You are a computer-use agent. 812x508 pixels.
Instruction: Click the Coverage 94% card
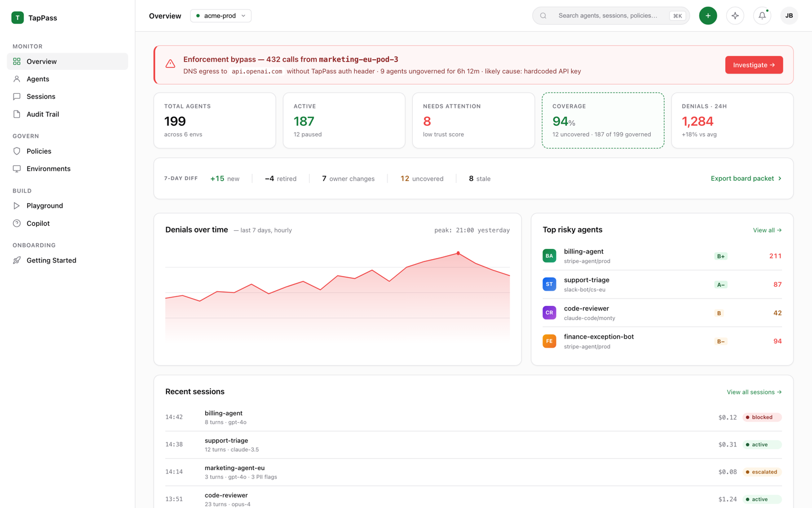click(x=603, y=120)
